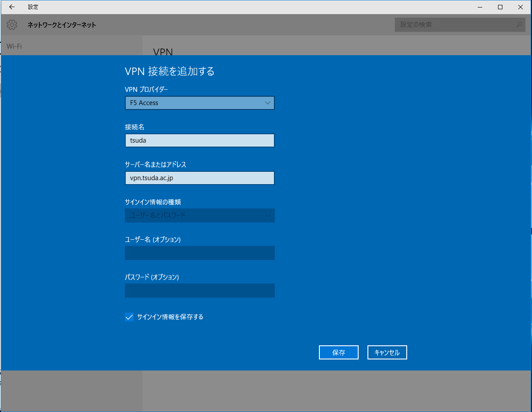Click the VPN 接続を追加する dialog title
The image size is (532, 412).
[170, 71]
